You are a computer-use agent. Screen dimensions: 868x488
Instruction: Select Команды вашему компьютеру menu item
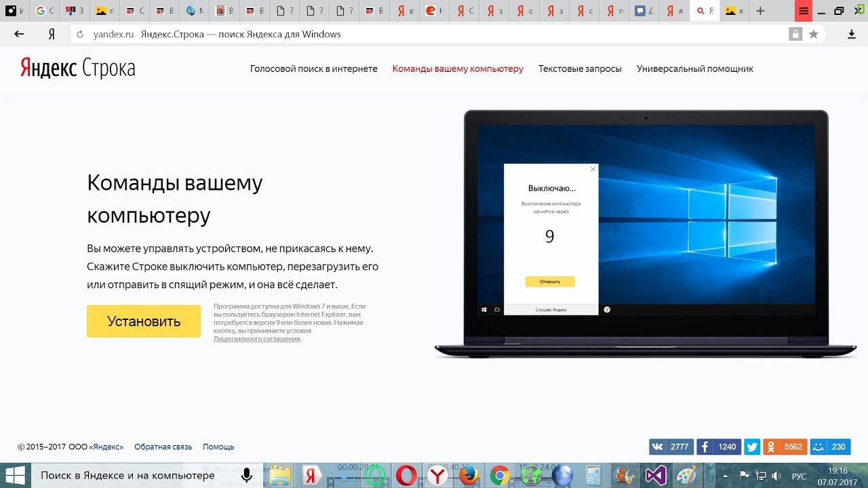pos(458,68)
